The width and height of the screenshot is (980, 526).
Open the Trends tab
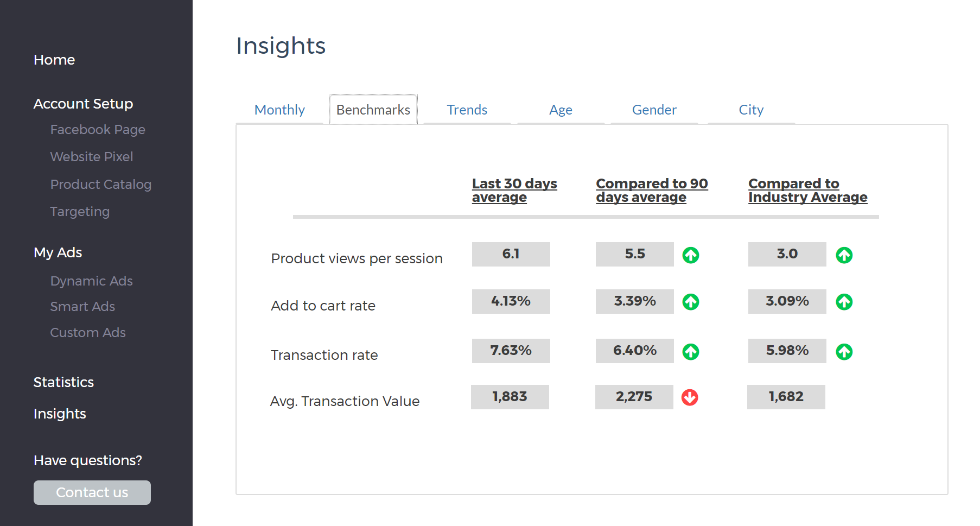[x=467, y=110]
